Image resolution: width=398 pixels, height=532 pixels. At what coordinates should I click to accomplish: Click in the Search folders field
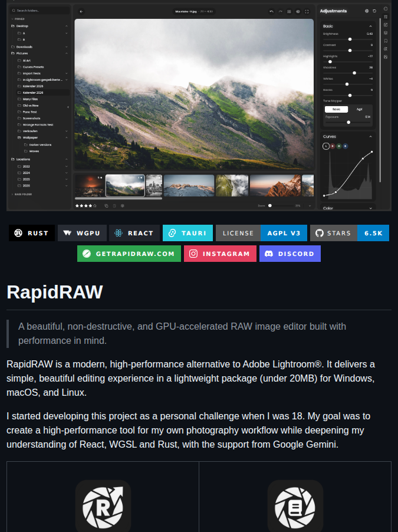pos(40,11)
